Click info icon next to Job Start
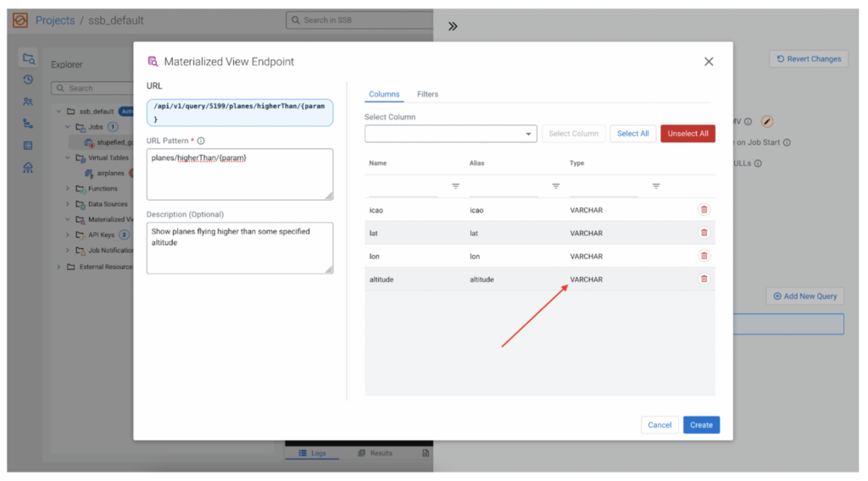868x481 pixels. coord(787,142)
